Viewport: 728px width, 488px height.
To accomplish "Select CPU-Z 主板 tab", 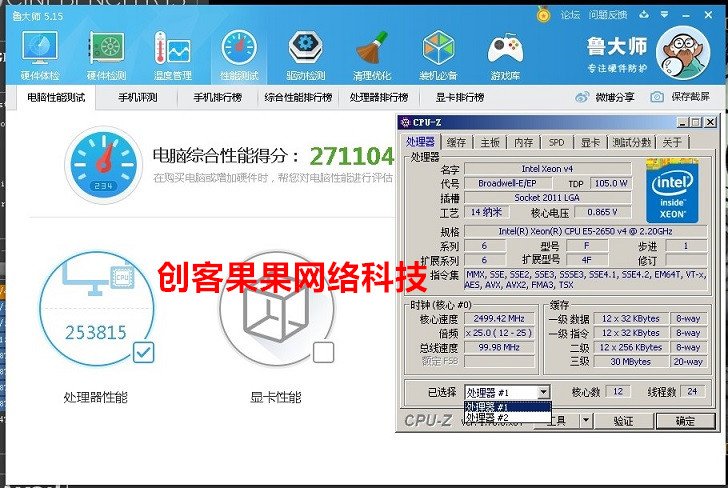I will (x=490, y=143).
